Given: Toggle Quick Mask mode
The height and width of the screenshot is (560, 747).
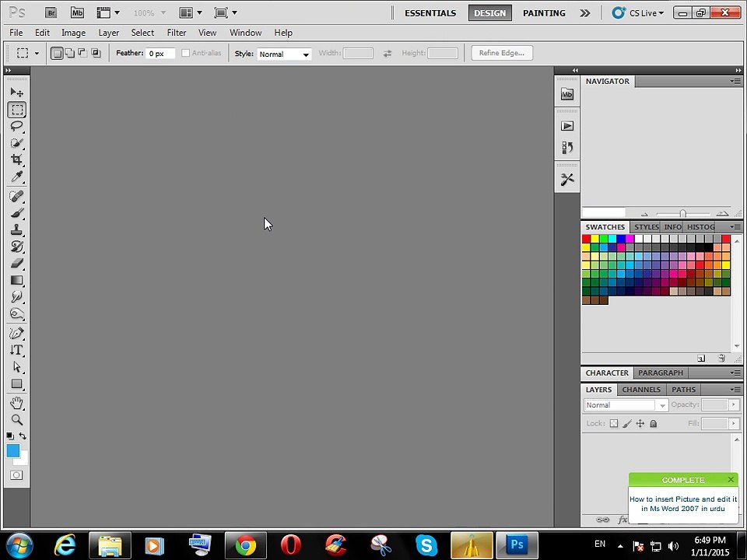Looking at the screenshot, I should click(x=16, y=474).
